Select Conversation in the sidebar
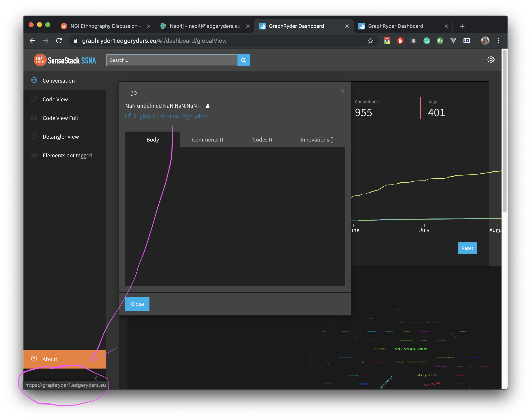The width and height of the screenshot is (531, 420). coord(65,81)
